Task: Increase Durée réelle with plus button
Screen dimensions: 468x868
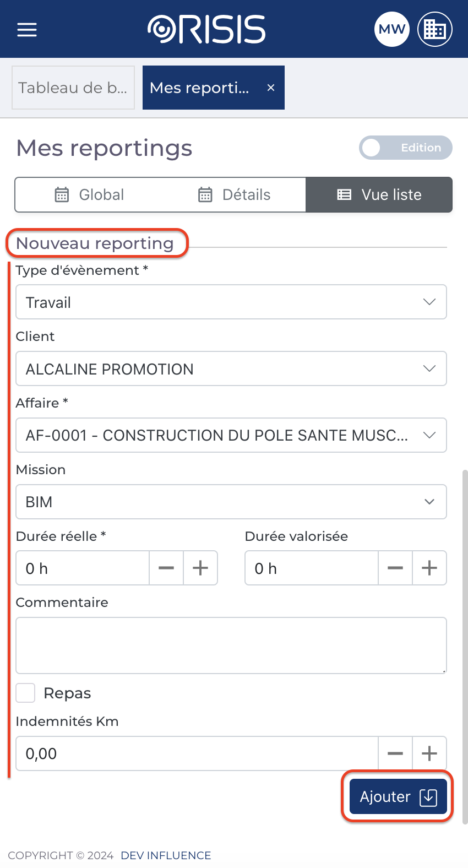Action: click(200, 568)
